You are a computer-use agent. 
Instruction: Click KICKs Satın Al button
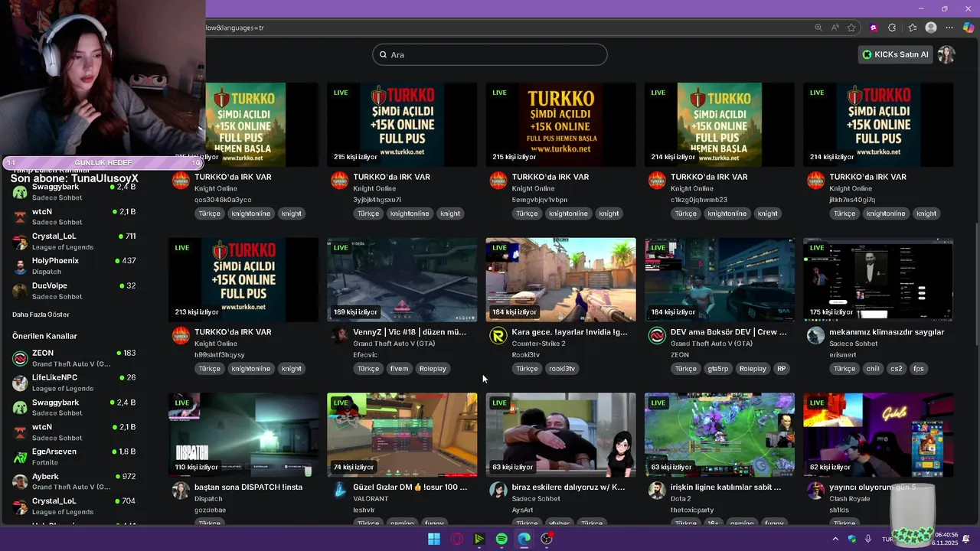[895, 54]
